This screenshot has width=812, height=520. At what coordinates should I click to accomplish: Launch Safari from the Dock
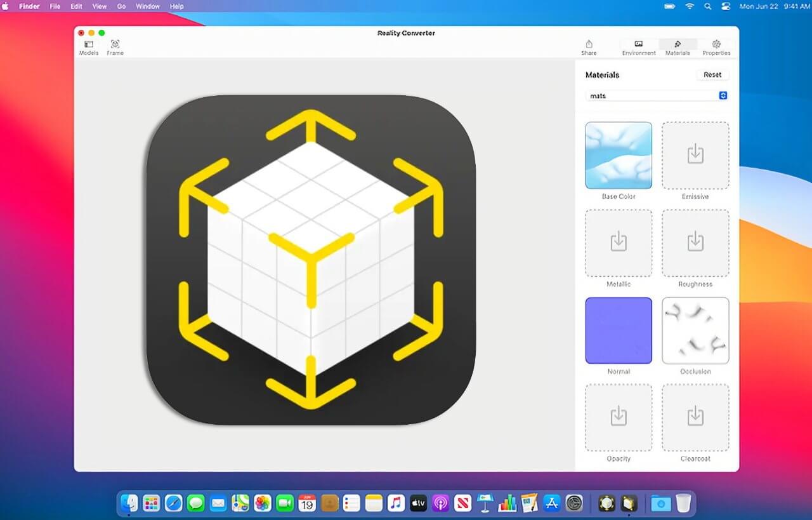coord(173,503)
